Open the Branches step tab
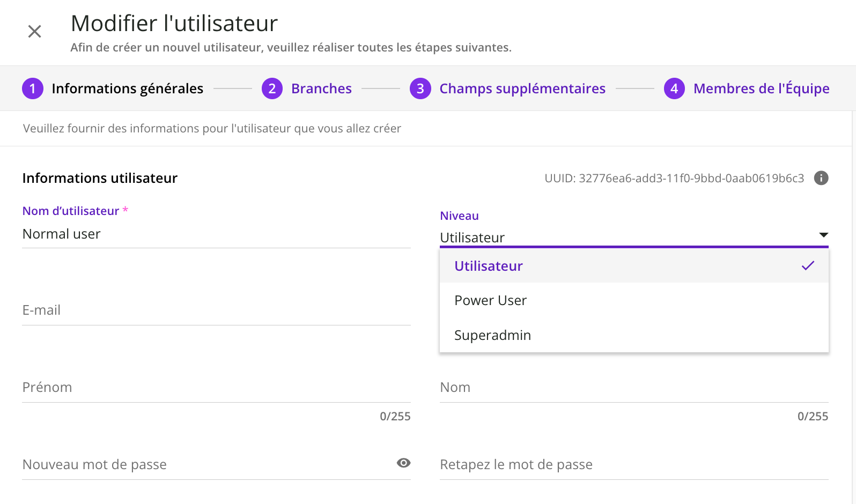The image size is (856, 504). 321,88
